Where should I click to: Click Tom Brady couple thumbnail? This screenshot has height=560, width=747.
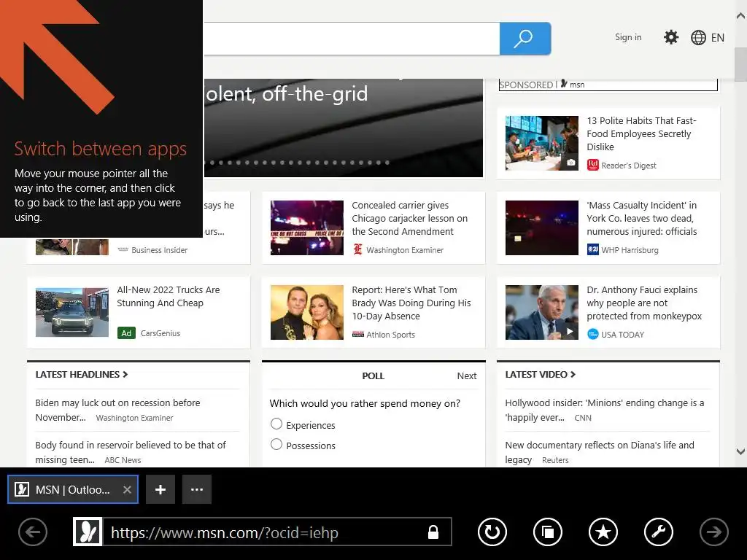click(x=307, y=312)
